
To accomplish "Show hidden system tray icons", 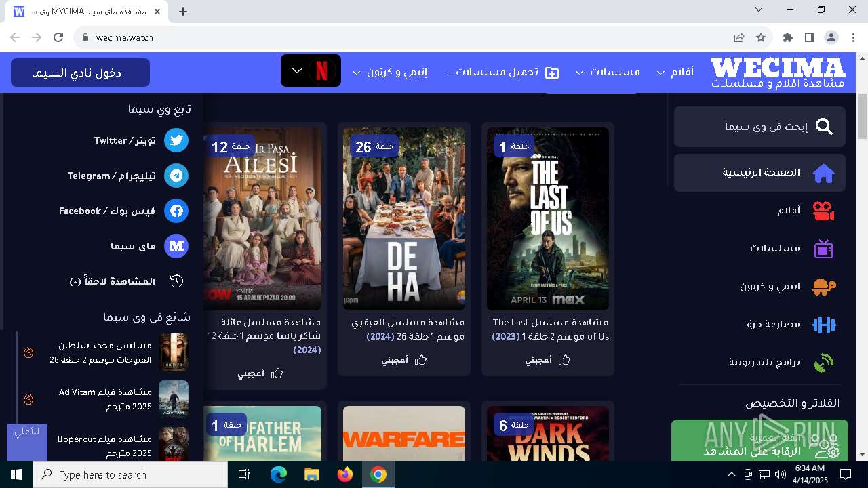I will click(731, 474).
